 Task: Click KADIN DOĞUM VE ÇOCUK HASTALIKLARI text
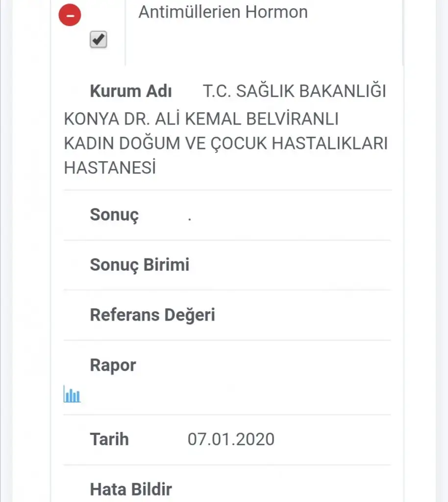coord(225,144)
